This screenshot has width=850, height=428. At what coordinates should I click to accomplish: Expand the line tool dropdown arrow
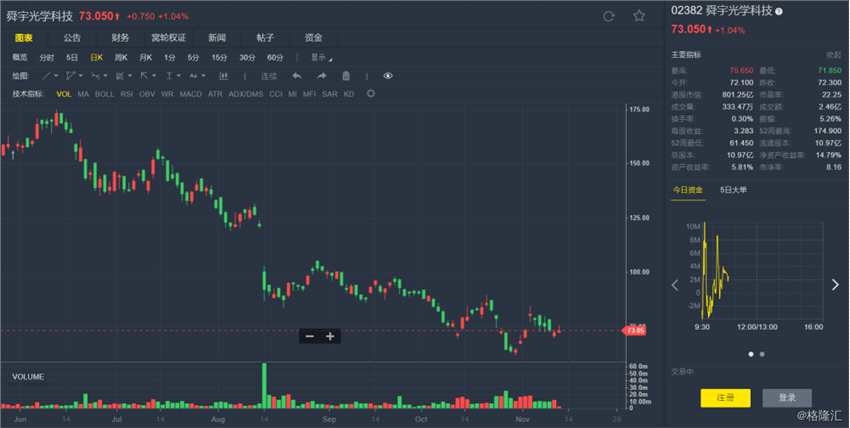click(x=56, y=76)
